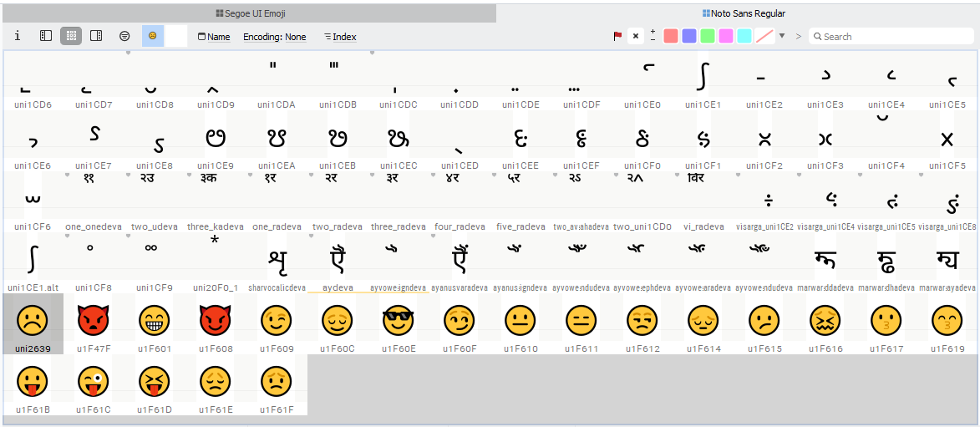Select the empty white preview cell
This screenshot has width=980, height=427.
[176, 36]
